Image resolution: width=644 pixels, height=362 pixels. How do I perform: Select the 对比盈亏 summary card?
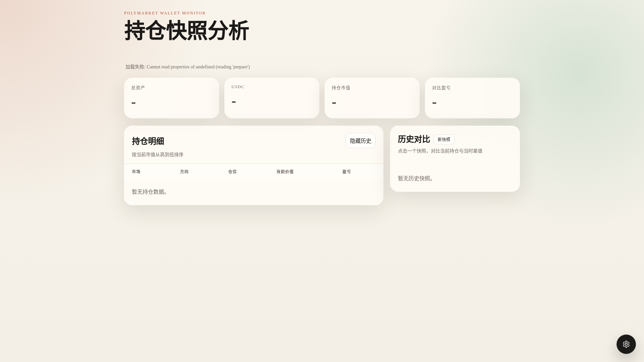pos(472,98)
